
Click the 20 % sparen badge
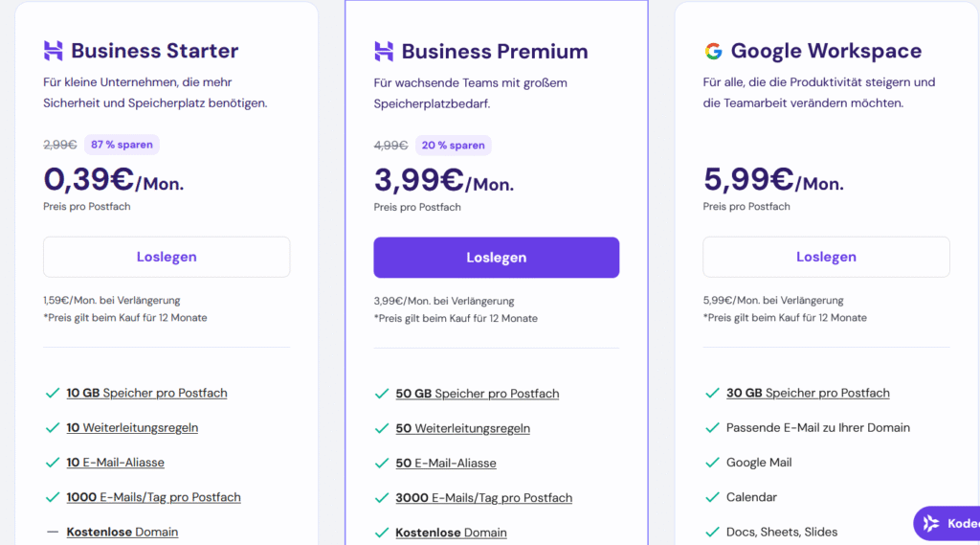point(453,146)
